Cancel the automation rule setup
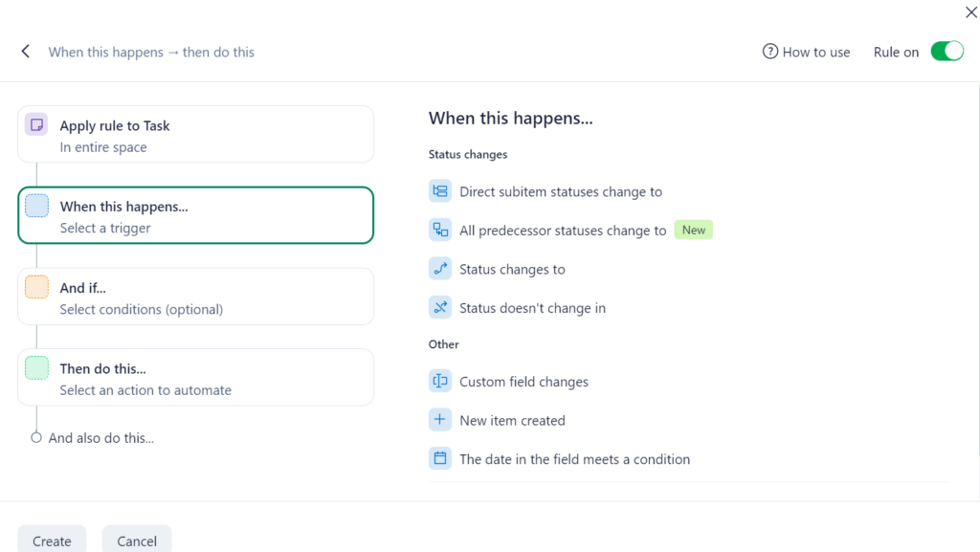The width and height of the screenshot is (980, 552). [x=136, y=540]
